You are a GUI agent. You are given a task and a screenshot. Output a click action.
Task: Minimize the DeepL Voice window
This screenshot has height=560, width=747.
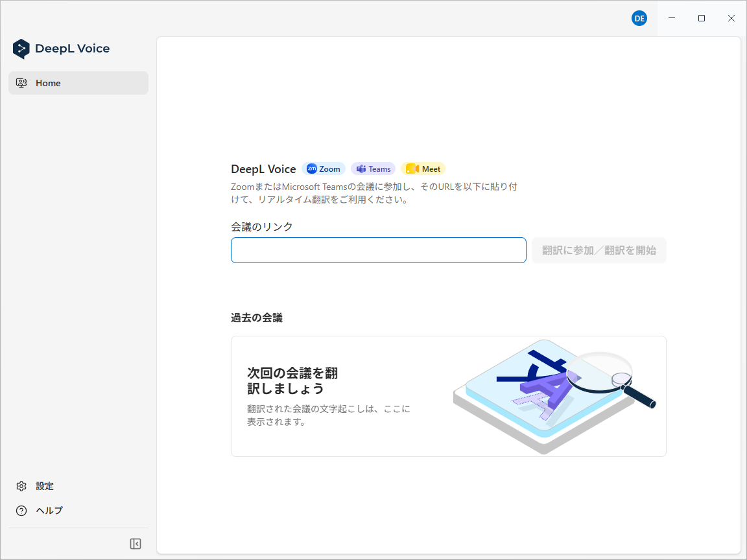click(x=672, y=18)
